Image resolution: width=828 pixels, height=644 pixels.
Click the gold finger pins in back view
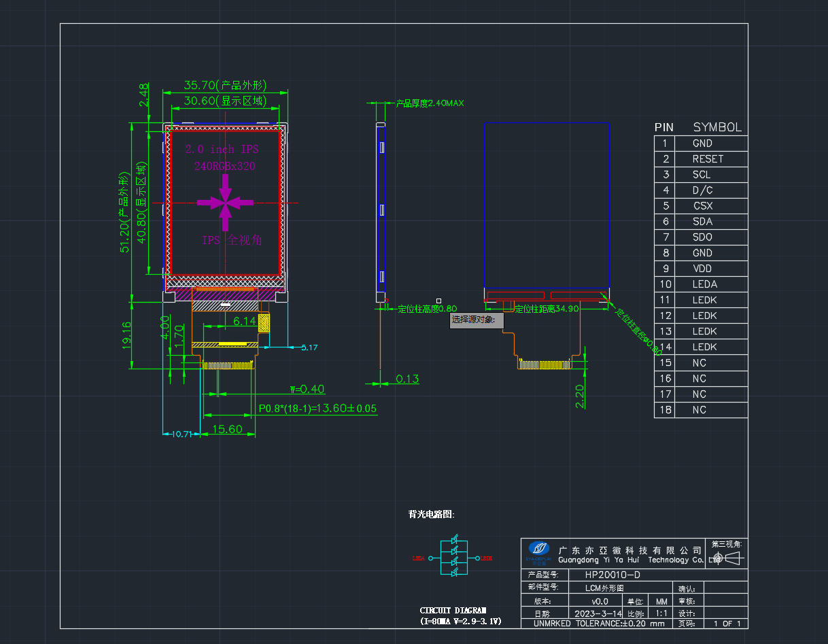pos(545,365)
